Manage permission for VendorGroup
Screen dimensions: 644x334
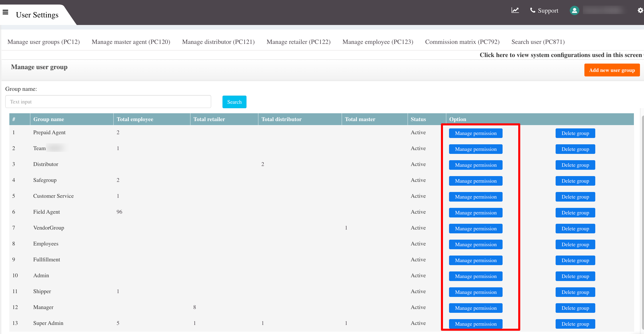[476, 229]
